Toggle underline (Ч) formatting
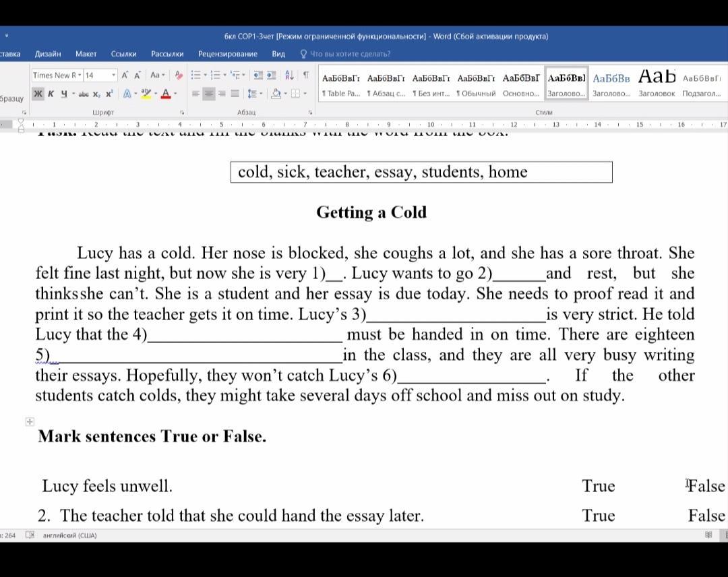 (64, 94)
